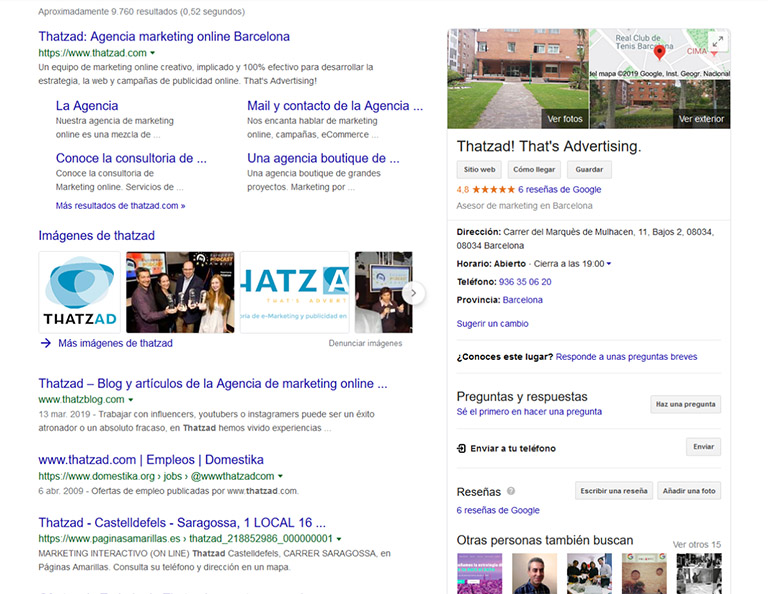The height and width of the screenshot is (594, 768).
Task: Click Haz una pregunta button
Action: pos(685,404)
